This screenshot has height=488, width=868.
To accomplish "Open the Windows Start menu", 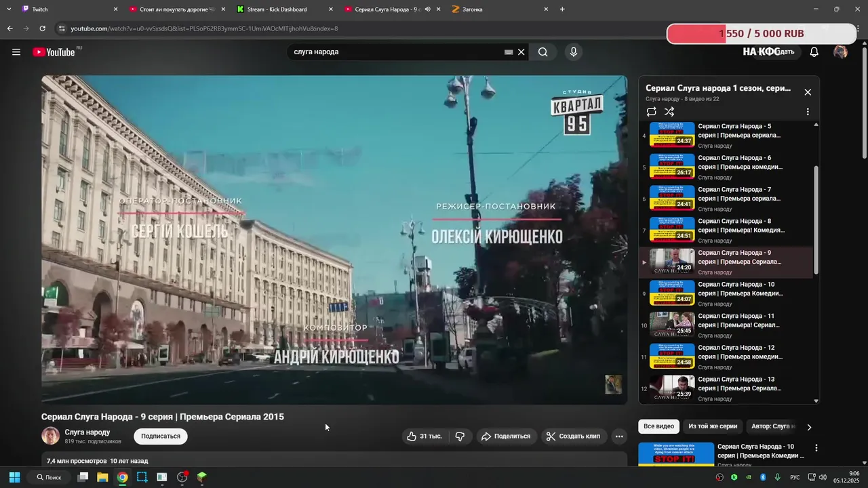I will tap(14, 477).
